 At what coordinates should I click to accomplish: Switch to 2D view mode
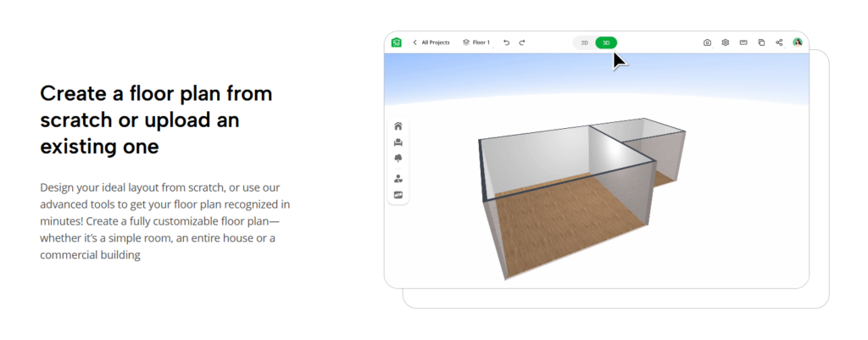[x=584, y=42]
